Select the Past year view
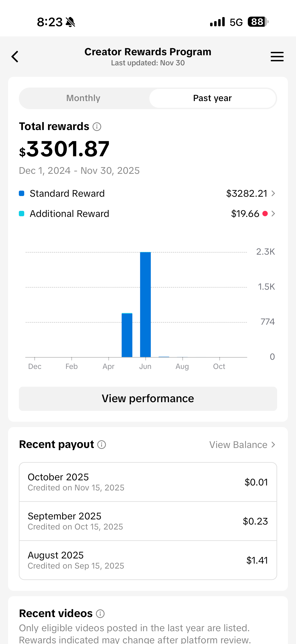 click(212, 98)
